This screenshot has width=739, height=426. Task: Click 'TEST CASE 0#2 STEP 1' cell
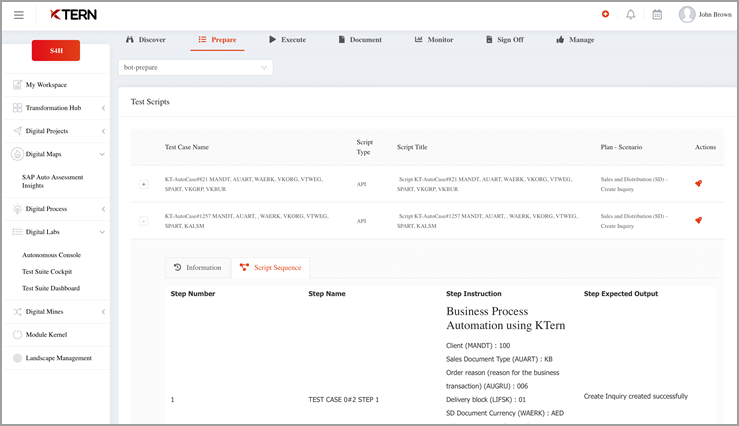click(x=344, y=400)
